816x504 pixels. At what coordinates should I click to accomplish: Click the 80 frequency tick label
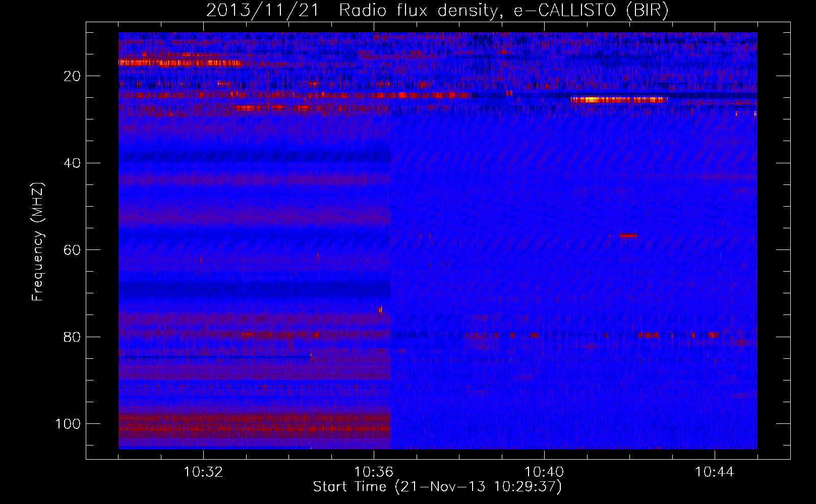(72, 337)
